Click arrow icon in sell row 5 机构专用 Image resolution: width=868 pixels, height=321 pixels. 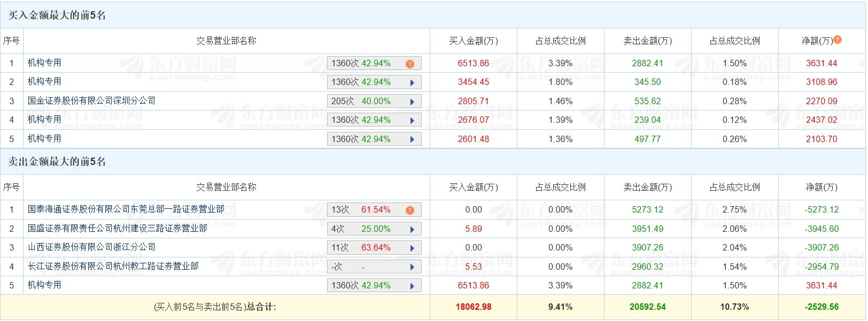(x=412, y=286)
